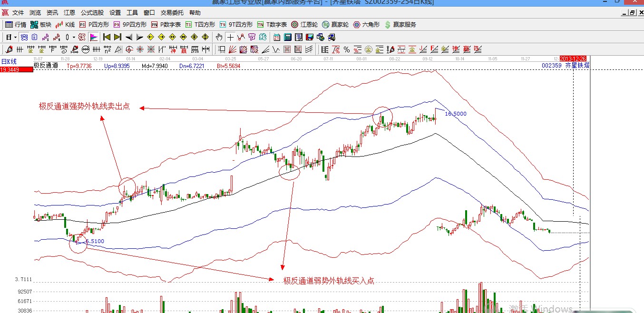Click the blue floppy disk save icon
The width and height of the screenshot is (644, 313).
tap(310, 37)
